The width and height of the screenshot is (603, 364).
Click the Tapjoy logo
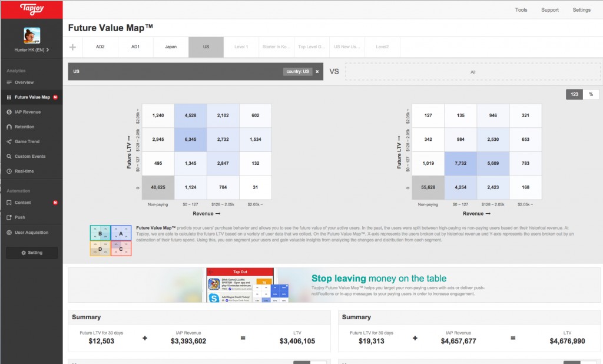coord(31,9)
